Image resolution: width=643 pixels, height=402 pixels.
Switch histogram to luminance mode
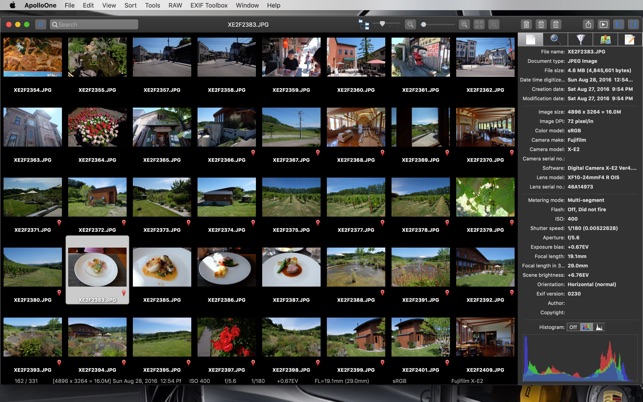600,327
